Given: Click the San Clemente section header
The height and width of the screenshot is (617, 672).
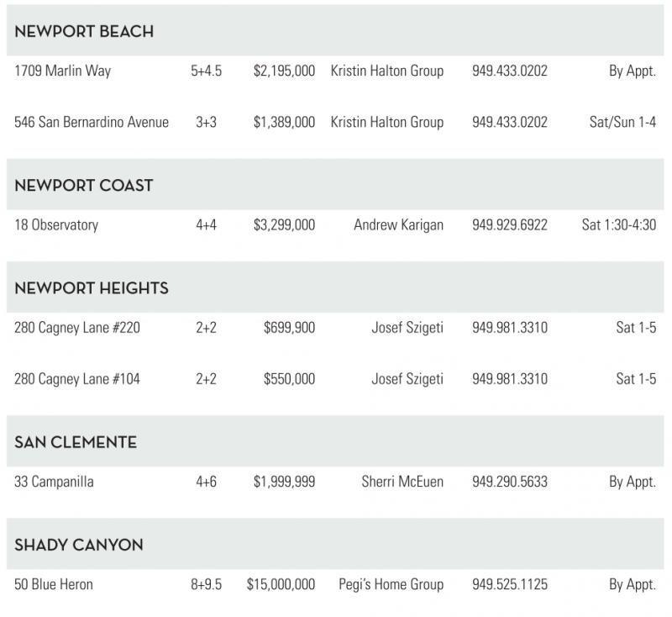Looking at the screenshot, I should [76, 442].
